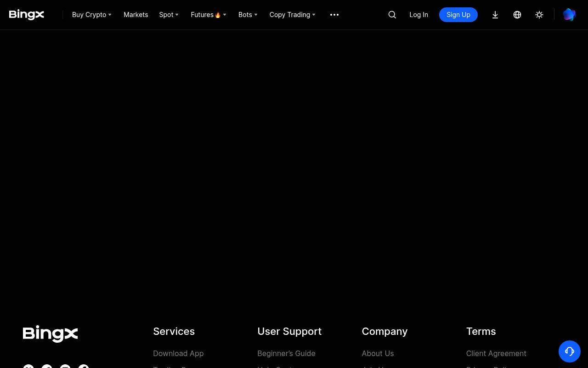Click the BingX footer logo
Screen dimensions: 588x368
[x=51, y=334]
